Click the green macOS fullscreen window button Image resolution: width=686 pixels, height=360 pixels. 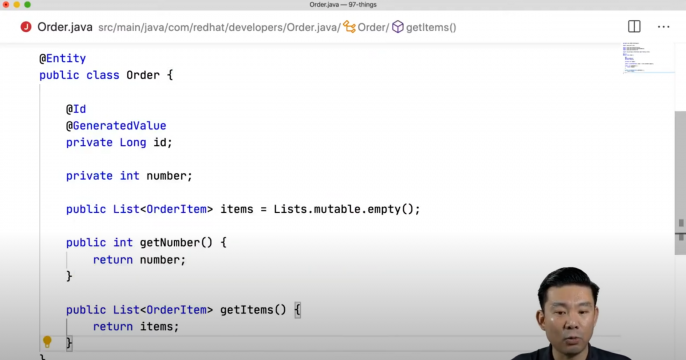point(27,4)
